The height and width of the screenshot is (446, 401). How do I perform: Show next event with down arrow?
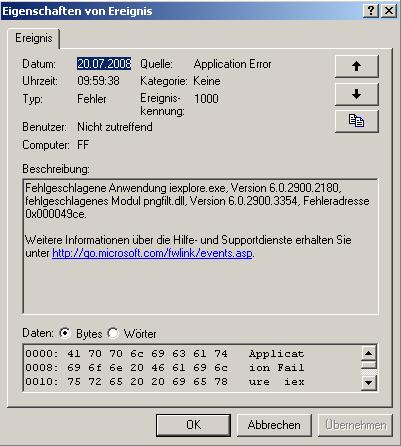[x=356, y=94]
